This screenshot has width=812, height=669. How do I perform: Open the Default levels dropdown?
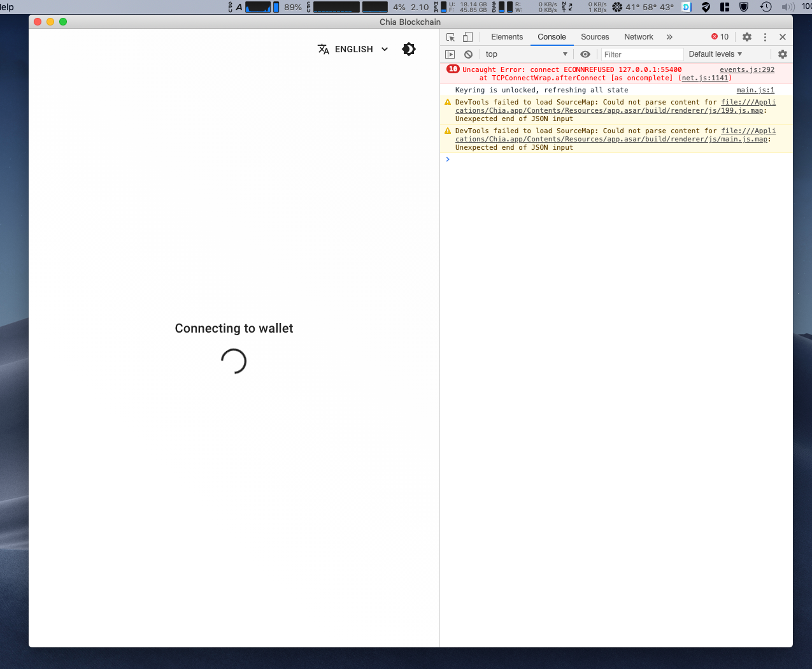[x=715, y=54]
